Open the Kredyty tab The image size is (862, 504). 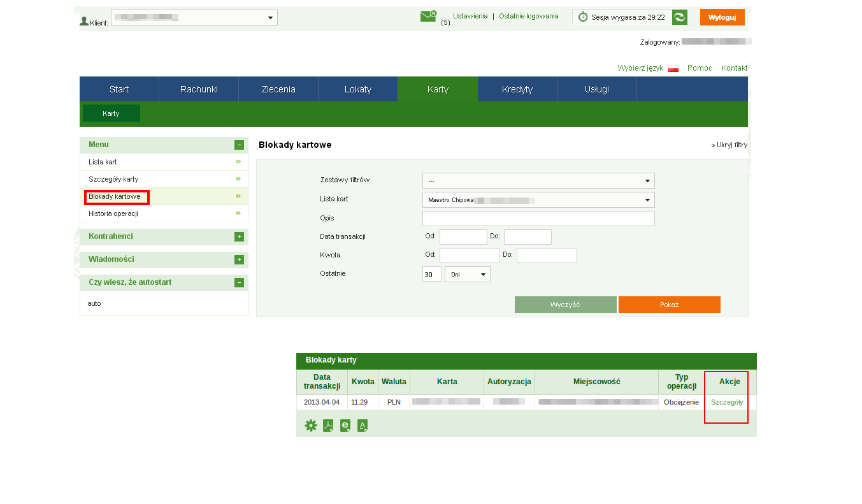coord(517,89)
